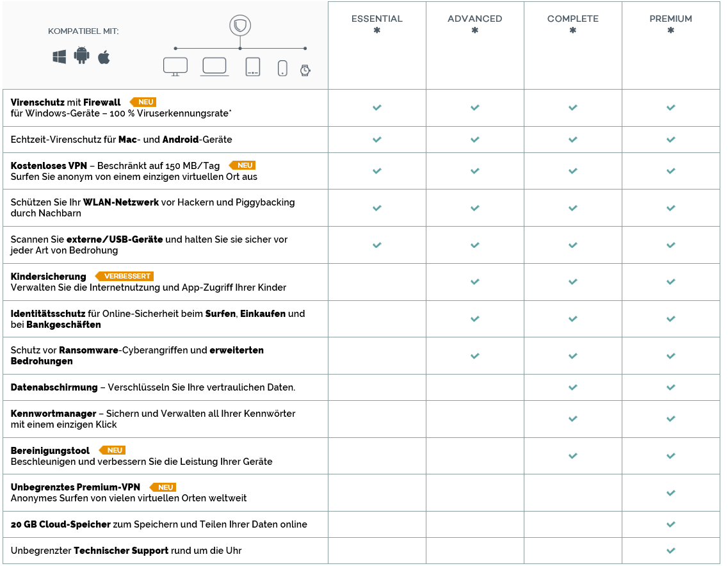Select the Premium plan header

point(670,19)
